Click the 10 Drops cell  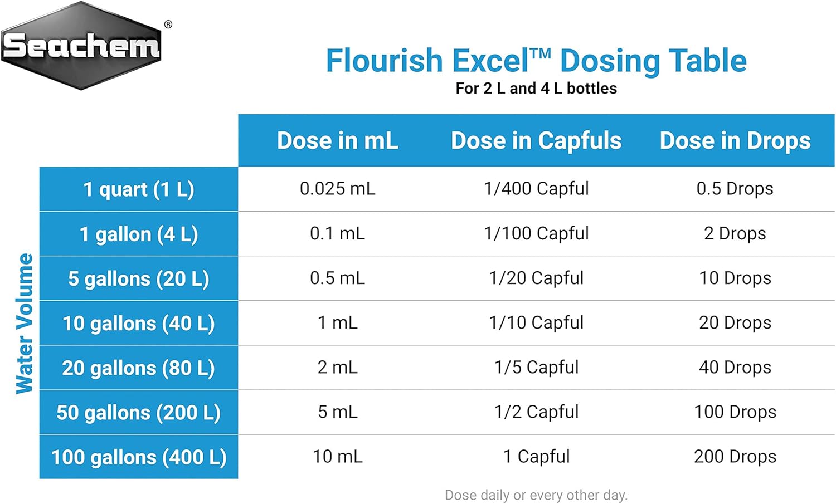point(735,278)
